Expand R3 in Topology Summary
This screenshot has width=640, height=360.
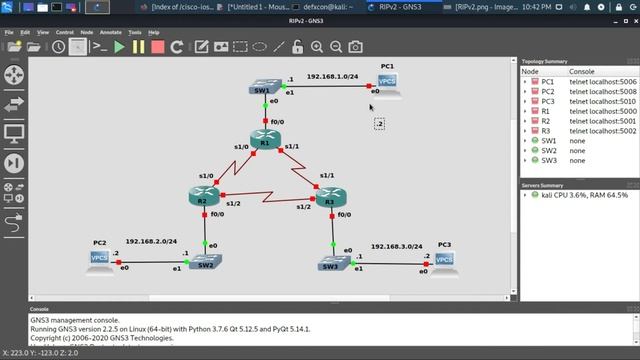point(525,131)
